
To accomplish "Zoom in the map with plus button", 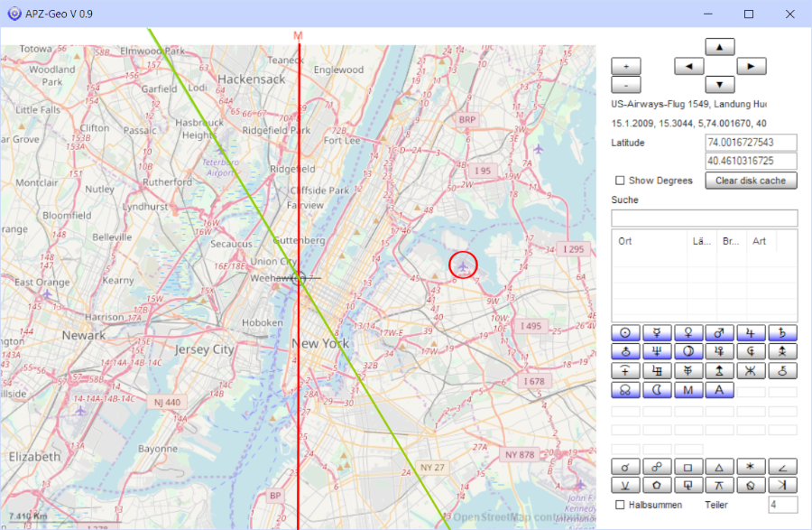I will click(x=626, y=66).
